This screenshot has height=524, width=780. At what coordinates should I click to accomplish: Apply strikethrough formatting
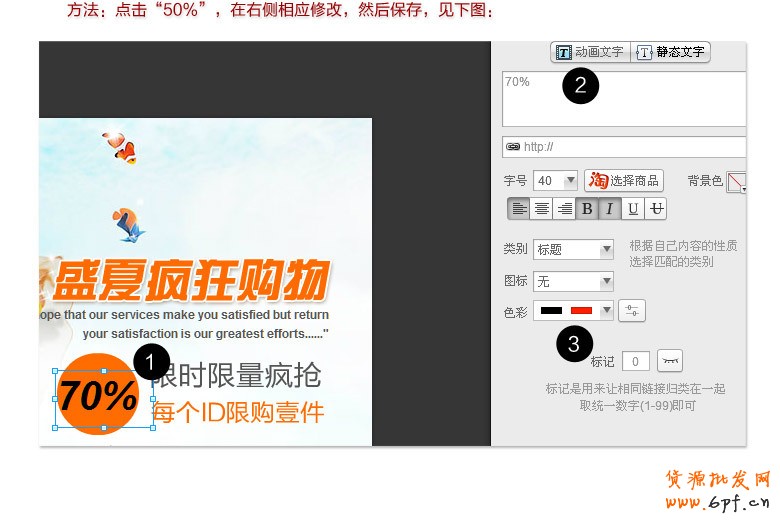pos(656,209)
